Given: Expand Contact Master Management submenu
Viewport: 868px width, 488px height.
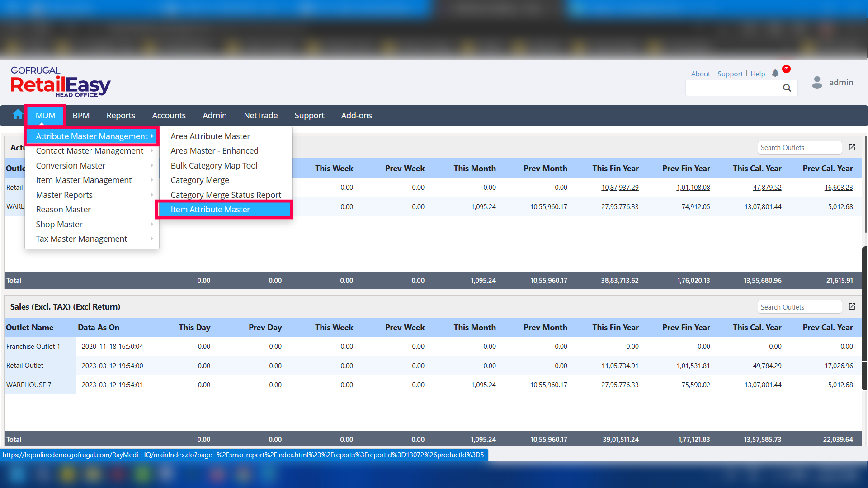Looking at the screenshot, I should pos(90,151).
